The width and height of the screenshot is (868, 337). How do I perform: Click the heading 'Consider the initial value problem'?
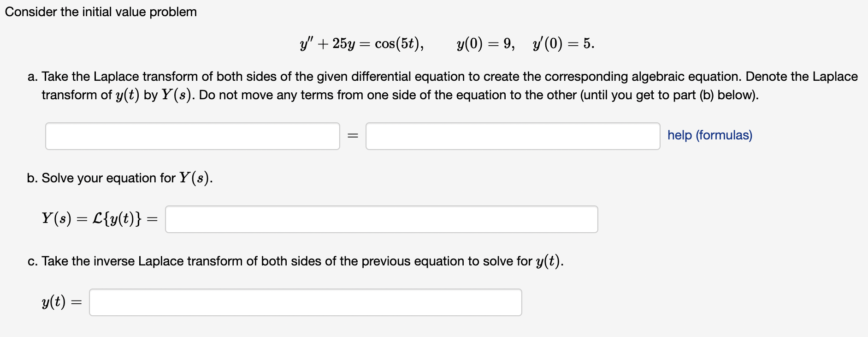pyautogui.click(x=101, y=12)
